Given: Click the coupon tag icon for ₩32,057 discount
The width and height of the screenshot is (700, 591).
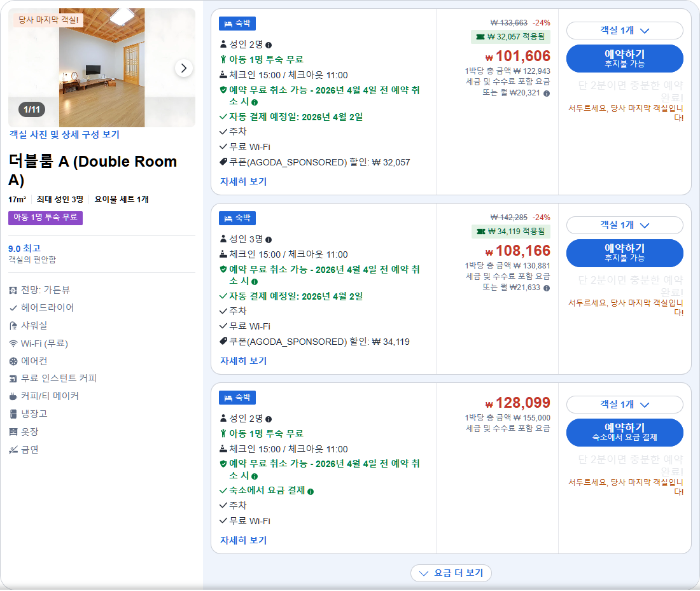Looking at the screenshot, I should 223,162.
